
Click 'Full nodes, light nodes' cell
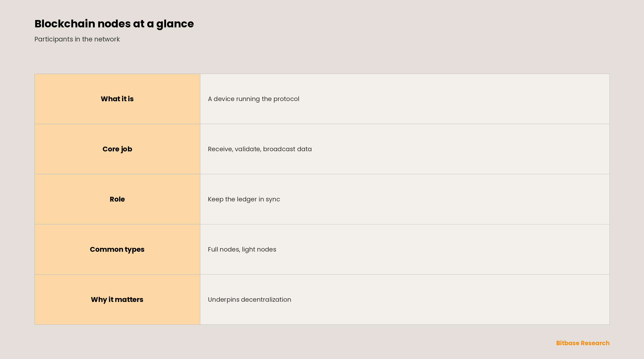coord(405,249)
